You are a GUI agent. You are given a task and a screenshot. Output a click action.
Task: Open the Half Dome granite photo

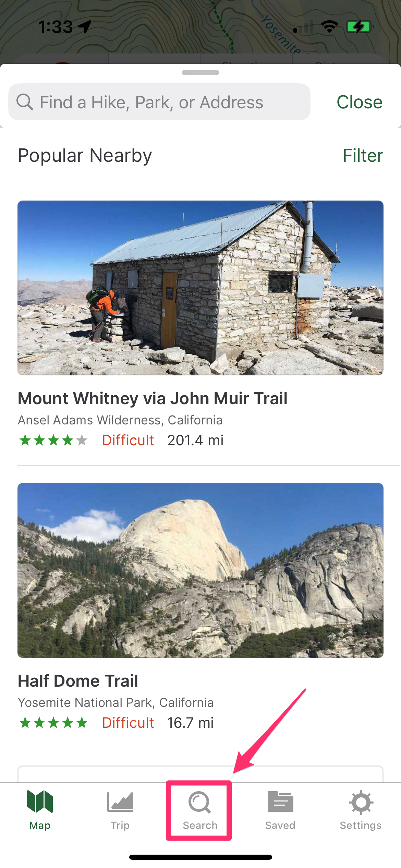click(x=200, y=570)
